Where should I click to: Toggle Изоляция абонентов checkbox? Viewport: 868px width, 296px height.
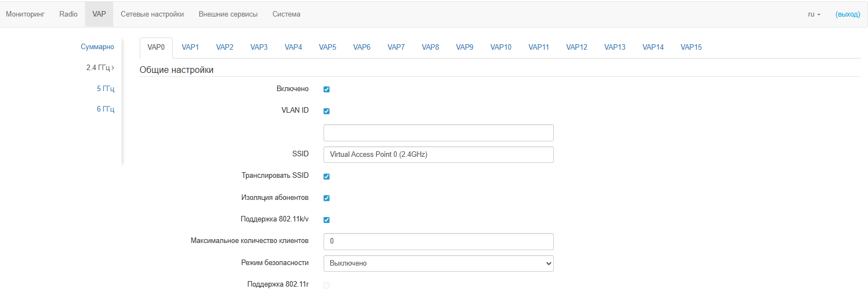tap(326, 198)
